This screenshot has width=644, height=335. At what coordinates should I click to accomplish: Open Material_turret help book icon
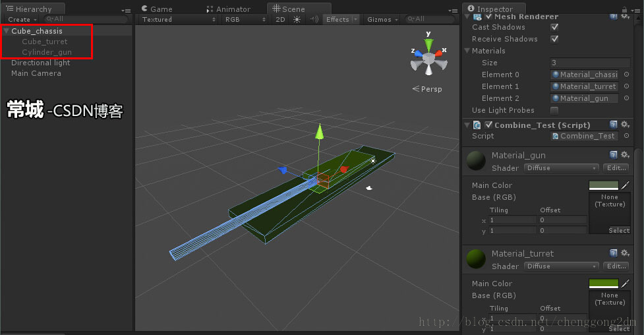[613, 253]
